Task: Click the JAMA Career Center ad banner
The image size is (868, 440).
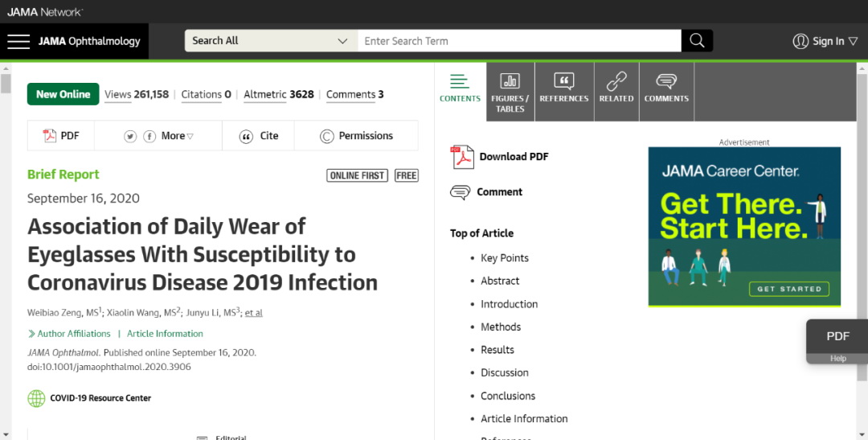Action: (744, 226)
